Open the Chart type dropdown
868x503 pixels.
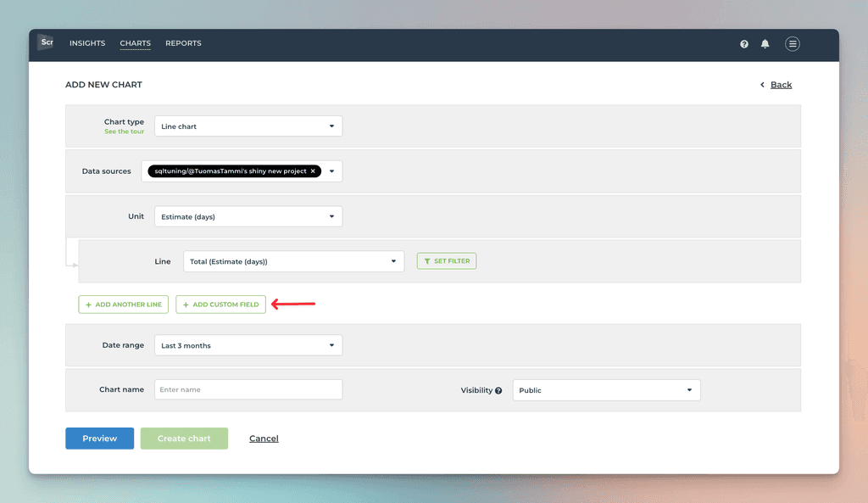(248, 125)
